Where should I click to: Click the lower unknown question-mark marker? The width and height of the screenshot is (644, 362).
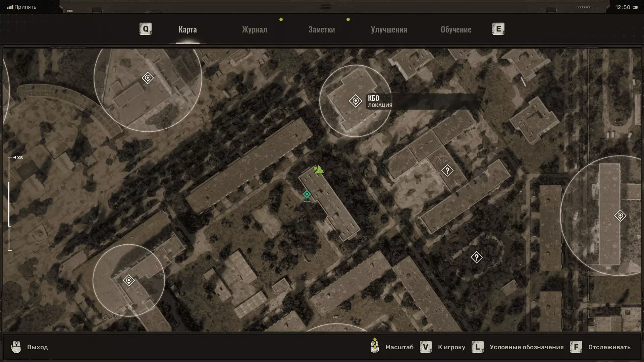tap(476, 257)
